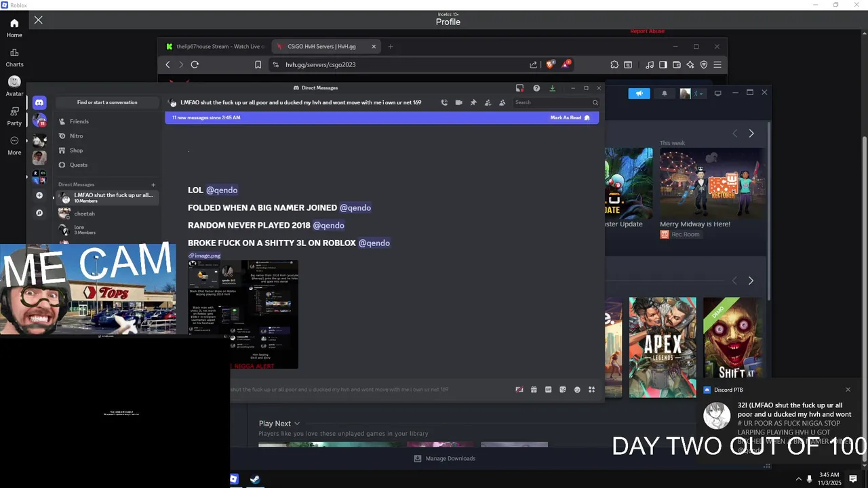Open Avatar in Roblox sidebar
Image resolution: width=868 pixels, height=488 pixels.
pos(14,86)
